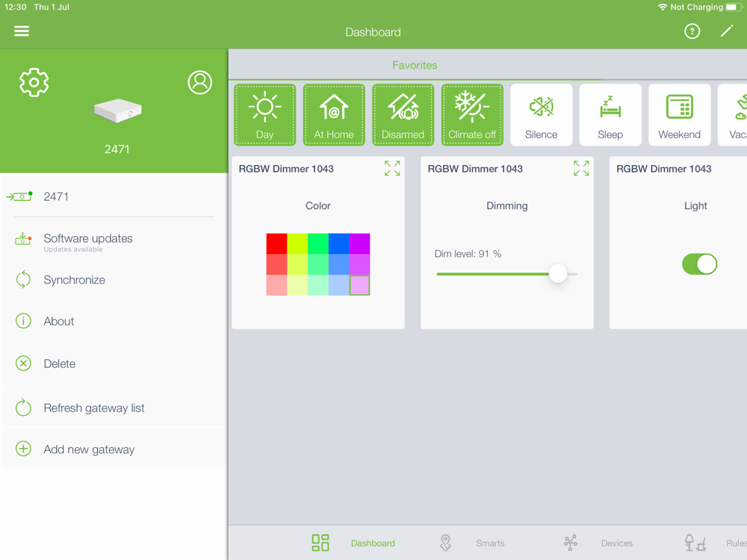Select gateway 2471 in the list

coord(114,196)
